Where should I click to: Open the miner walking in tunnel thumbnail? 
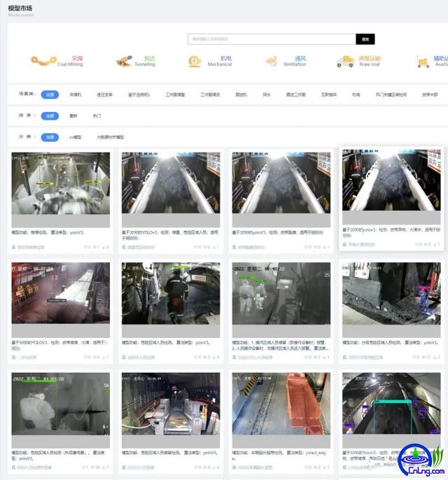click(171, 293)
